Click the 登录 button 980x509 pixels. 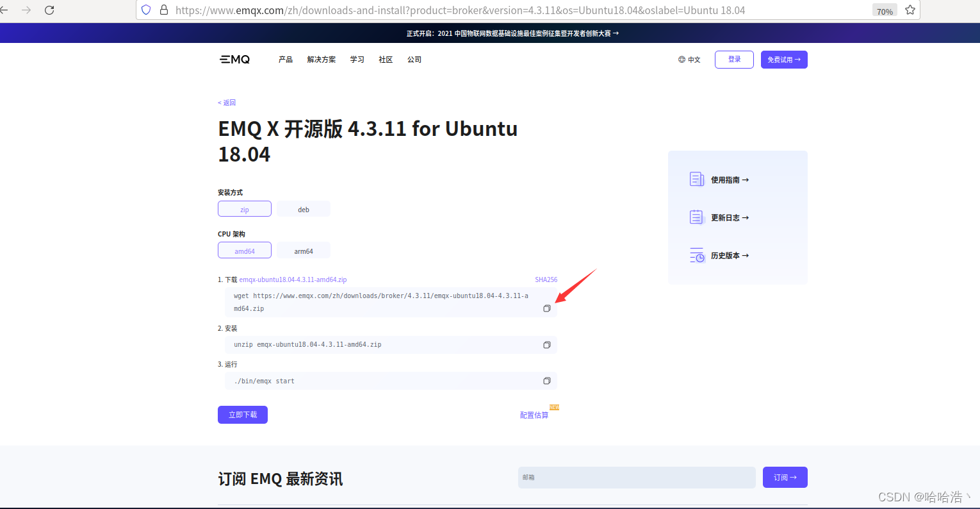point(734,60)
